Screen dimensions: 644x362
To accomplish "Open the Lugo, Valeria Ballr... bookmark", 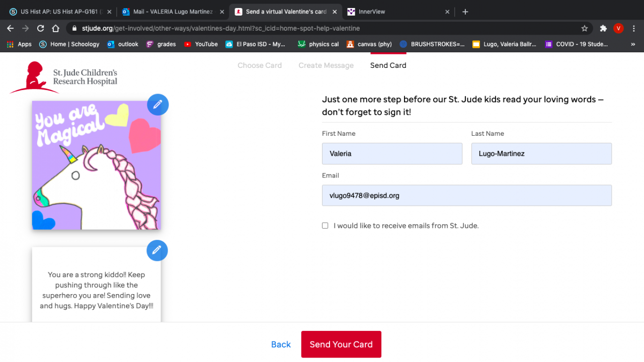I will coord(504,44).
